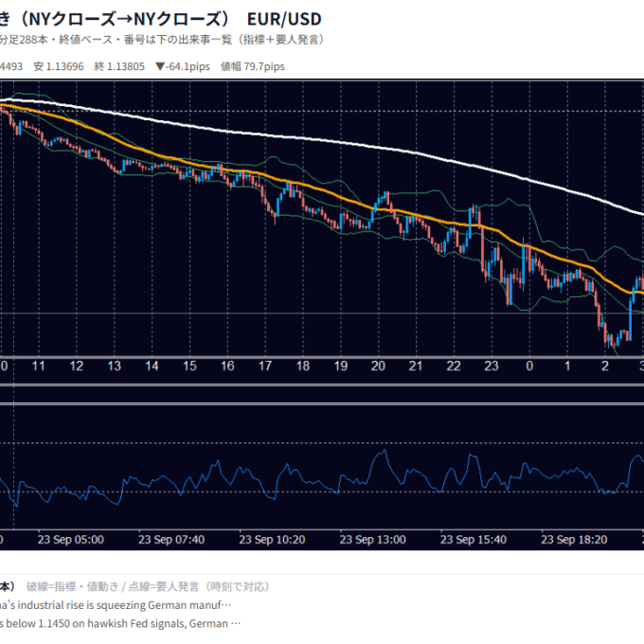Click hour label 14 on the chart axis

(152, 366)
